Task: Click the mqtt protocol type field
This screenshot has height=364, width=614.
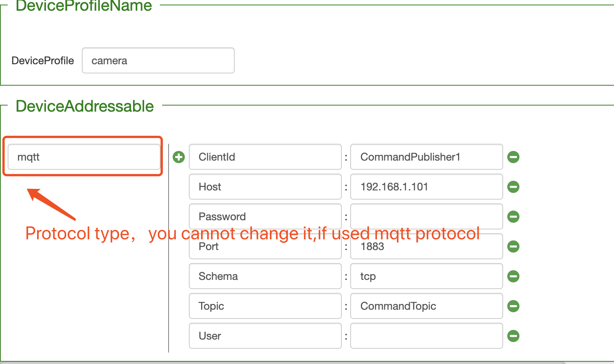Action: [x=83, y=157]
